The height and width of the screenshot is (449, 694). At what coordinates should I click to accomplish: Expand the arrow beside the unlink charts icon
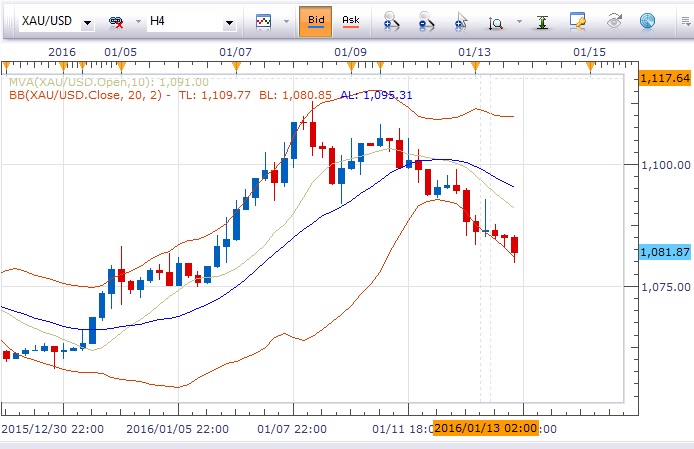tap(138, 21)
